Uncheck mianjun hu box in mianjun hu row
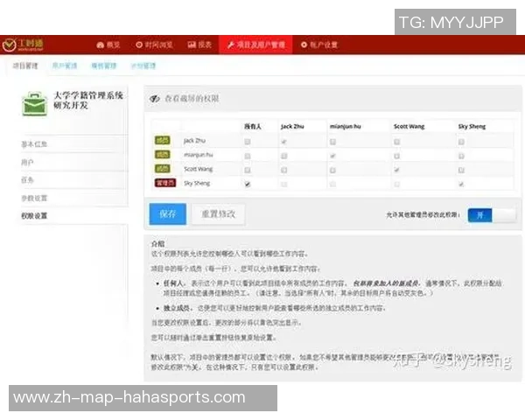Screen dimensions: 525x420 click(332, 156)
